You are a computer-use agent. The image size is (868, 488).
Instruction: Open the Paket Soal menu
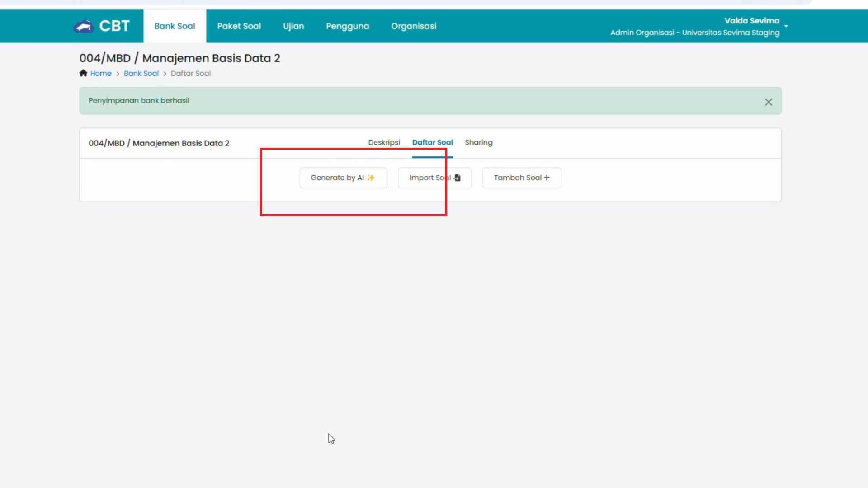239,26
